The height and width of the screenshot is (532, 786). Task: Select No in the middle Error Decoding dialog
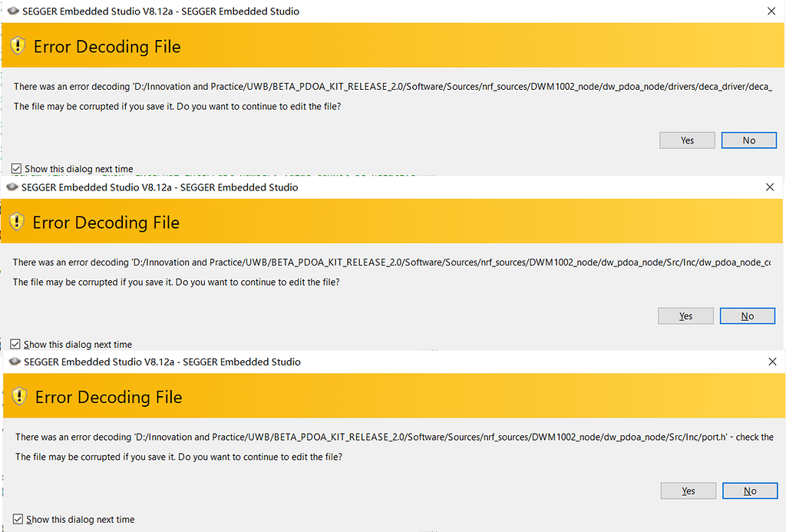click(x=747, y=316)
